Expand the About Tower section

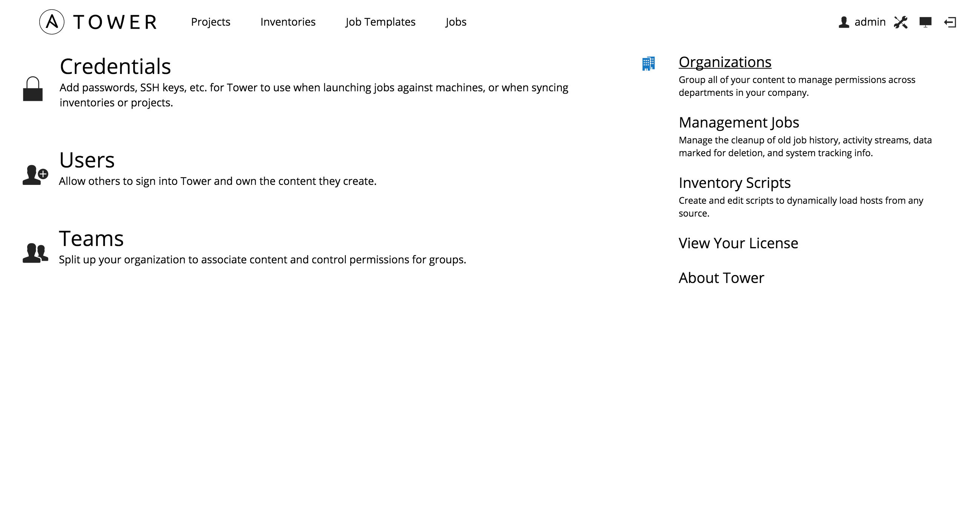tap(722, 277)
